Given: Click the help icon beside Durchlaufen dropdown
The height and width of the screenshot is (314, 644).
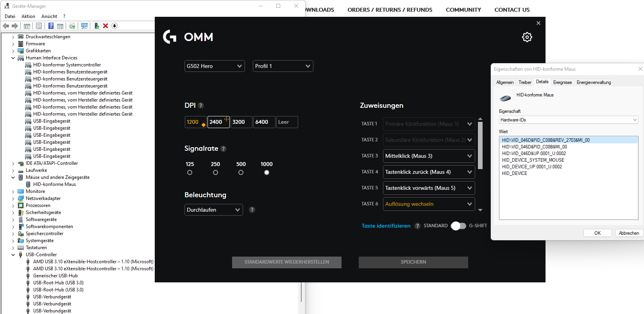Looking at the screenshot, I should (252, 210).
